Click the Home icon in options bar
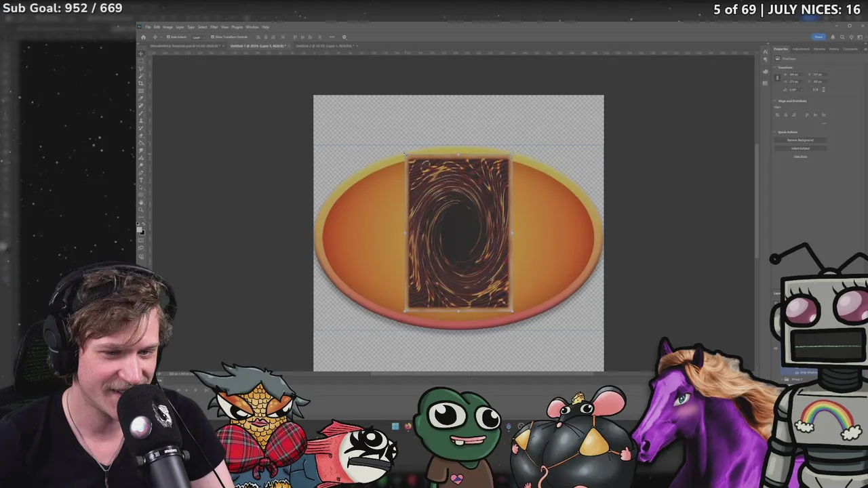 143,37
